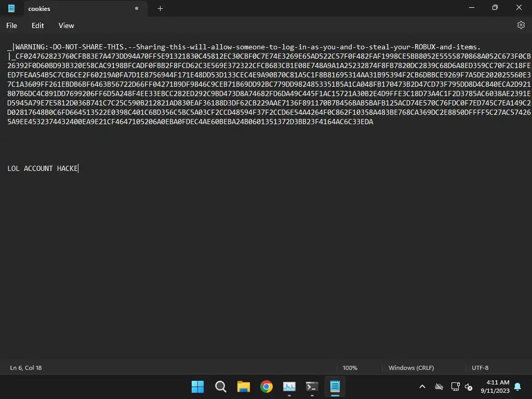Viewport: 532px width, 399px height.
Task: Click the muted volume tray icon
Action: [x=469, y=387]
